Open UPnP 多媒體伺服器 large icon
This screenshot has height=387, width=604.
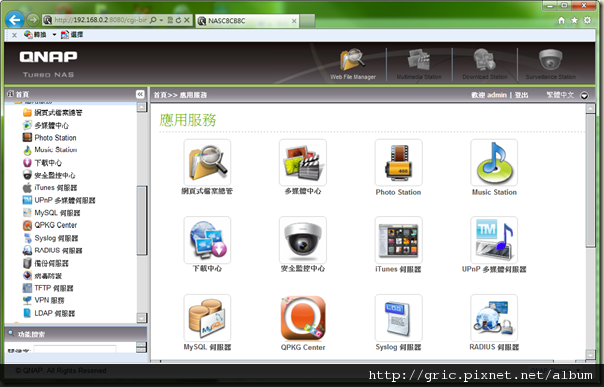click(x=494, y=240)
